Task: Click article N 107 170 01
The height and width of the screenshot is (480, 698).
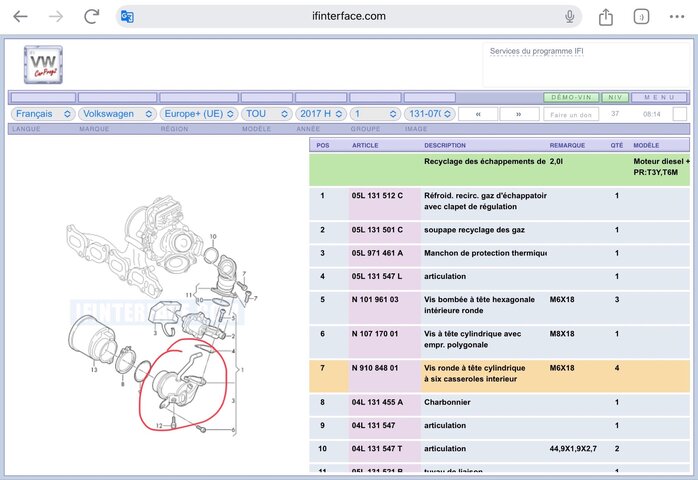Action: pyautogui.click(x=375, y=334)
